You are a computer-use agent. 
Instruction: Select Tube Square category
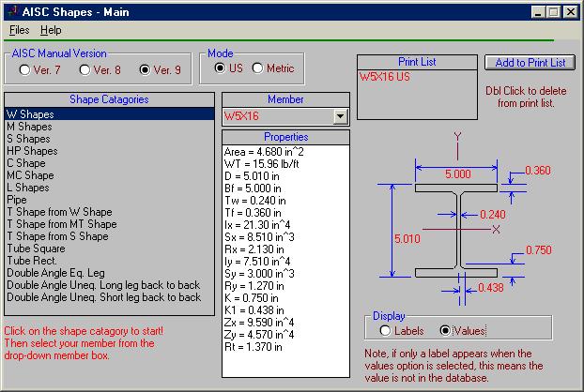pos(109,249)
